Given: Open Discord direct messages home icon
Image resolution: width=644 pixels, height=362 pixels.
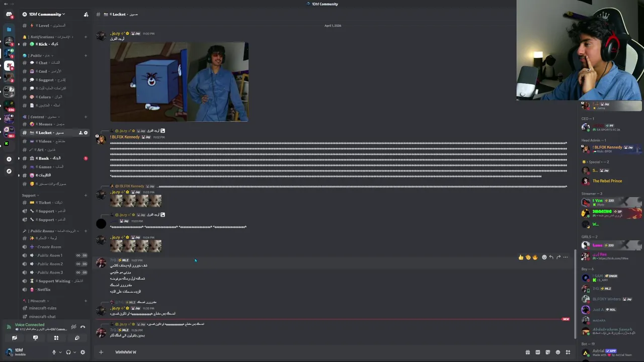Looking at the screenshot, I should (x=9, y=15).
